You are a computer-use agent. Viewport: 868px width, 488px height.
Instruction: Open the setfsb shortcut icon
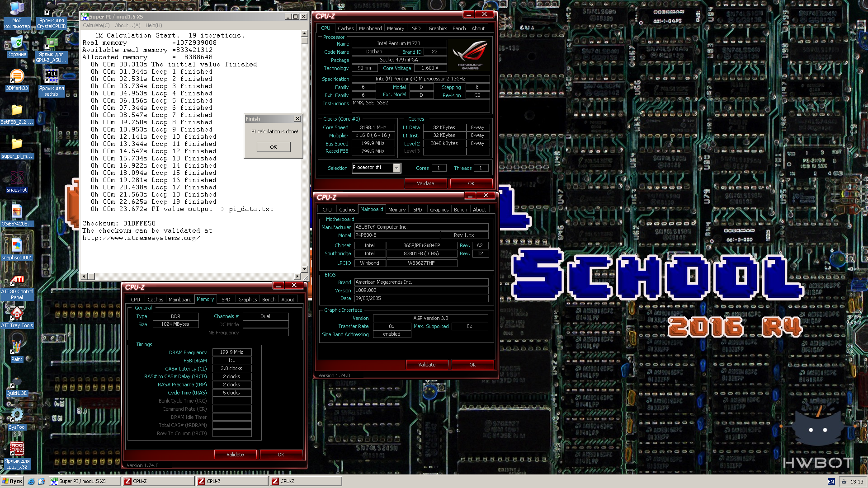51,84
